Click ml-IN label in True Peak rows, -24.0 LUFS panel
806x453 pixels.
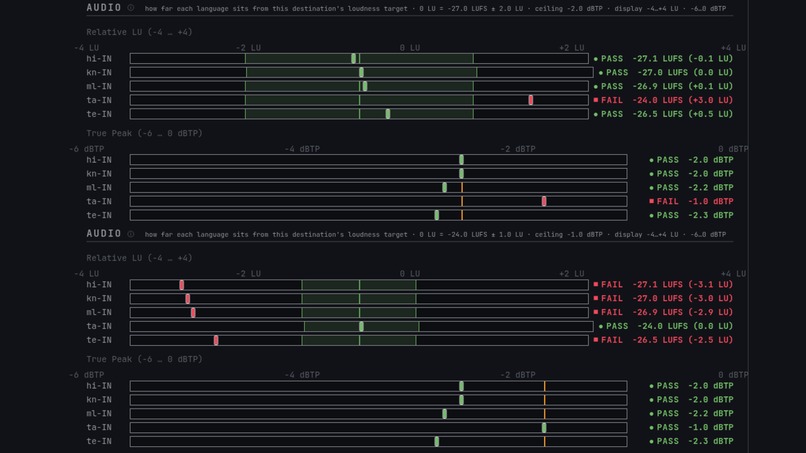tap(99, 413)
